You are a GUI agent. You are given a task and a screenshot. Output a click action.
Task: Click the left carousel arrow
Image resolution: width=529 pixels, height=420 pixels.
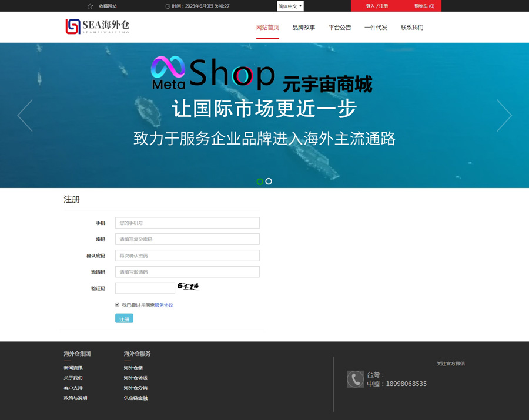coord(25,115)
